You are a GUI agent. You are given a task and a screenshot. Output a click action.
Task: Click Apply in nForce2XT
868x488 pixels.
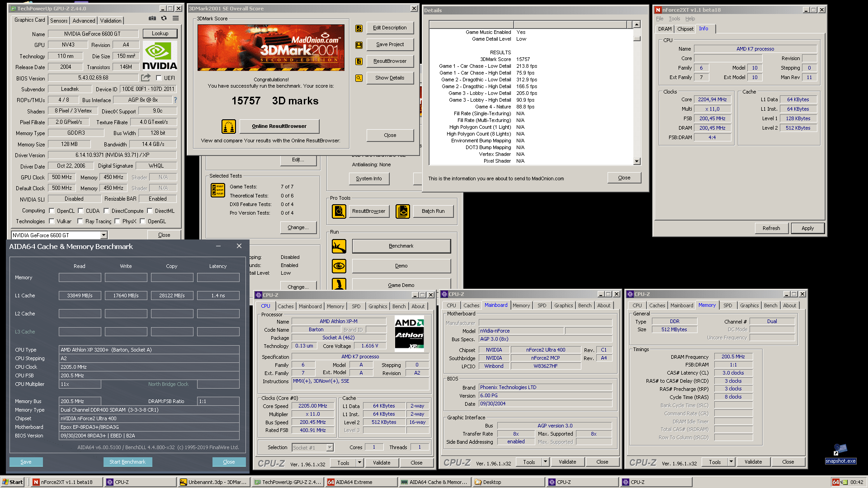807,228
